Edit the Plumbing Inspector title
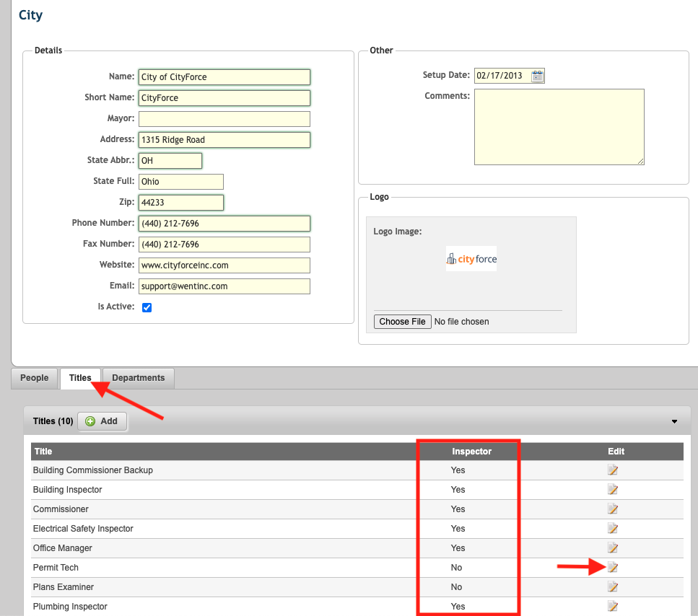Screen dimensions: 698x616 (x=613, y=606)
